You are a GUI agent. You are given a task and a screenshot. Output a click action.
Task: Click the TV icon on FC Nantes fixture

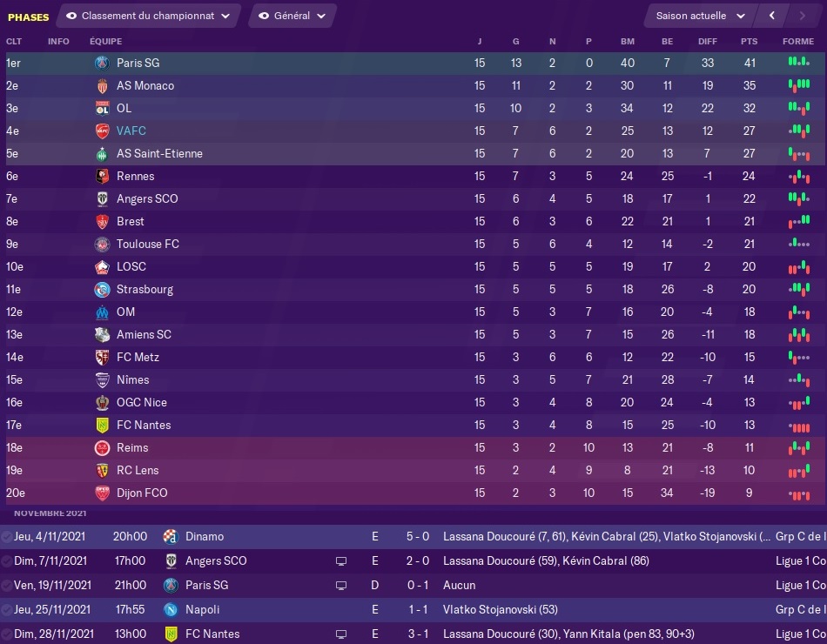[341, 634]
